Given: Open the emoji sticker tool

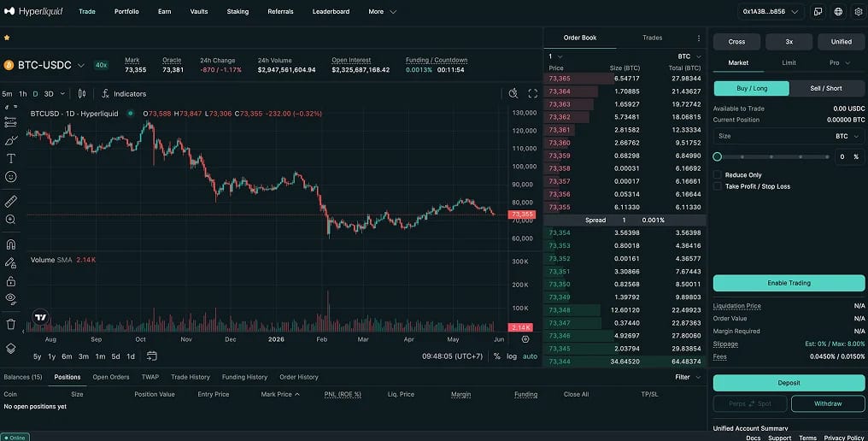Looking at the screenshot, I should point(10,177).
